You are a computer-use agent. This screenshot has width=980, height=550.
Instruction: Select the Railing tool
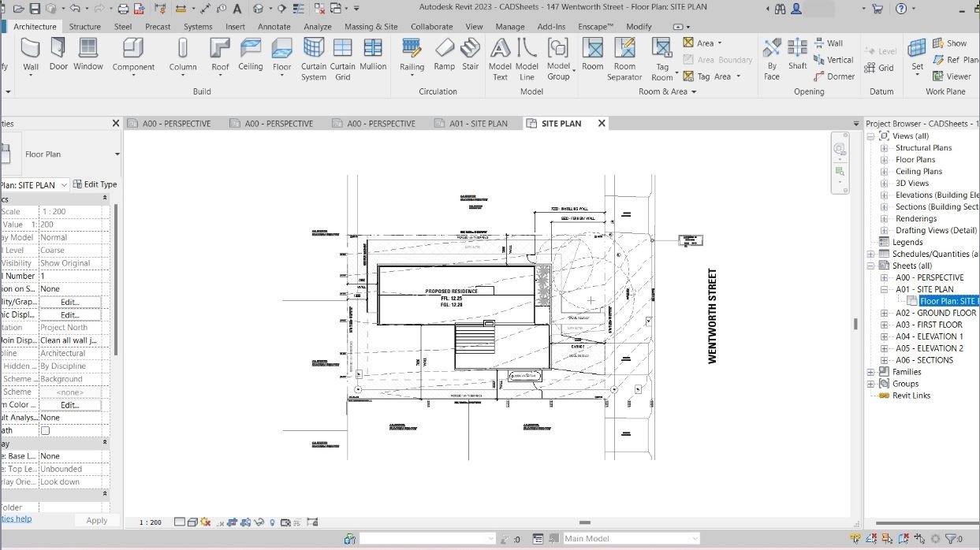point(412,54)
